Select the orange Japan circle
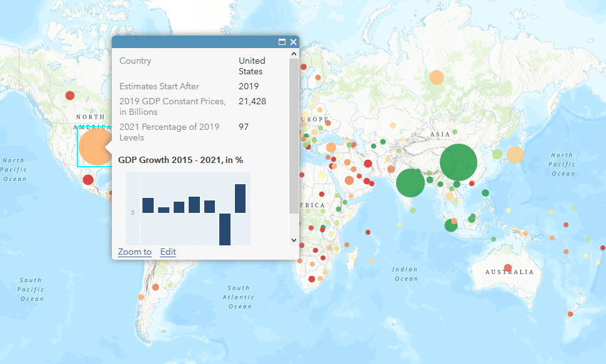606x364 pixels. click(515, 155)
